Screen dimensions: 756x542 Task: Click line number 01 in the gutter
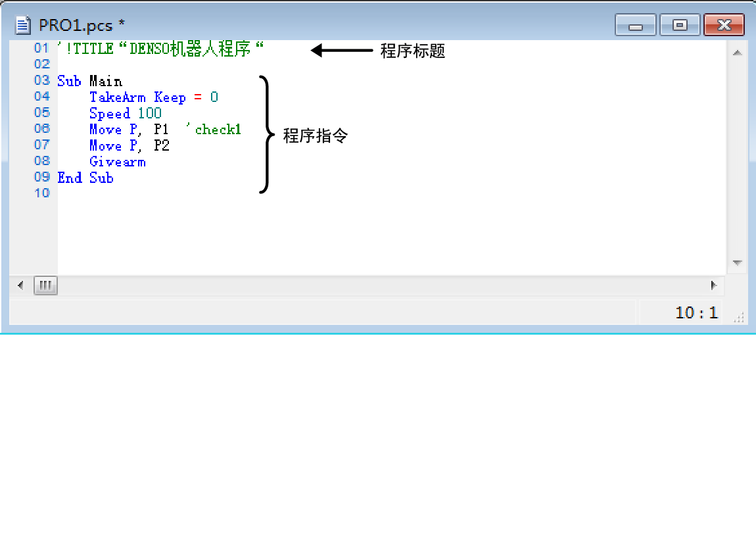(41, 49)
